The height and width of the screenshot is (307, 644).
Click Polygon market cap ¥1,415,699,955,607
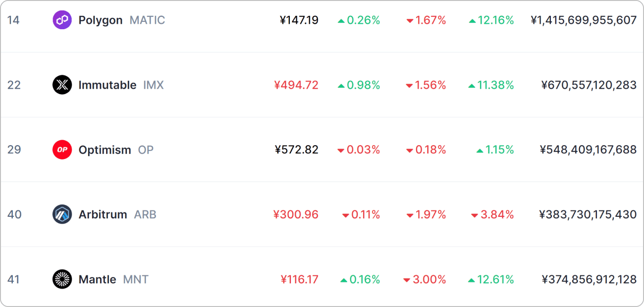(584, 20)
